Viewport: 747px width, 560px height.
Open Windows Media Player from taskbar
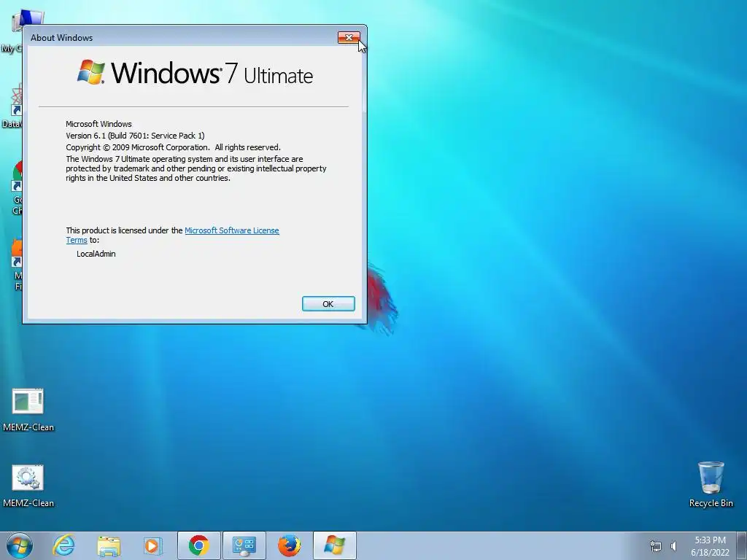tap(153, 545)
